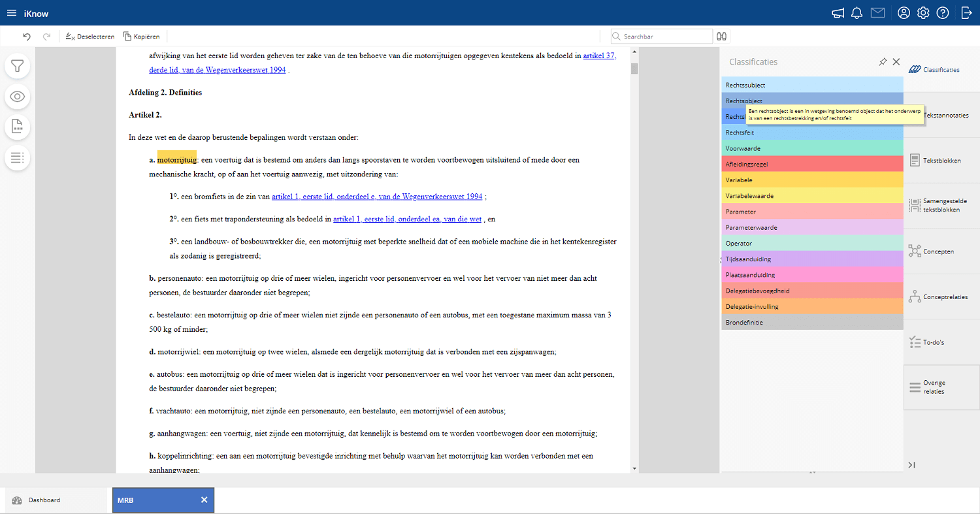
Task: Switch to the Tekstblokken tab
Action: coord(941,161)
